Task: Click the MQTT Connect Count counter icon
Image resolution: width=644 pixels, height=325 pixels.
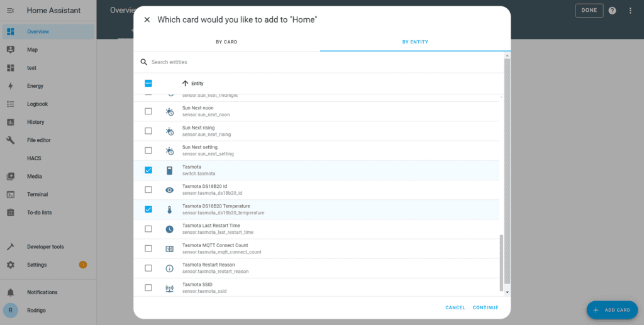Action: (x=170, y=249)
